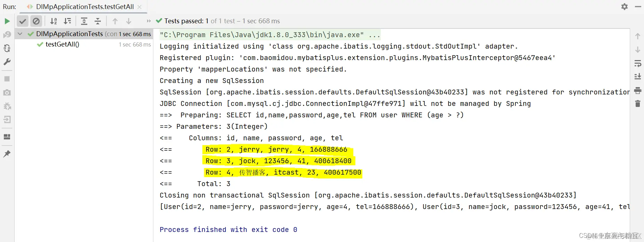Click the bug-gear profiler icon in the left sidebar

7,106
